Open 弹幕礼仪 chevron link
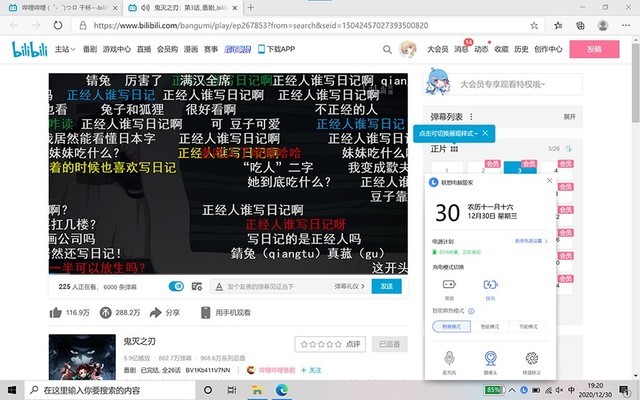 tap(349, 287)
